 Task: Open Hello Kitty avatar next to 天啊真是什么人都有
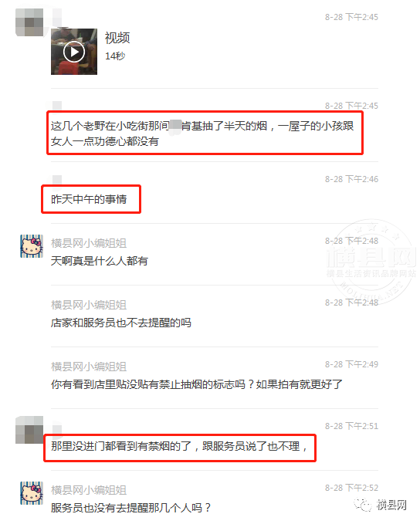tap(32, 246)
